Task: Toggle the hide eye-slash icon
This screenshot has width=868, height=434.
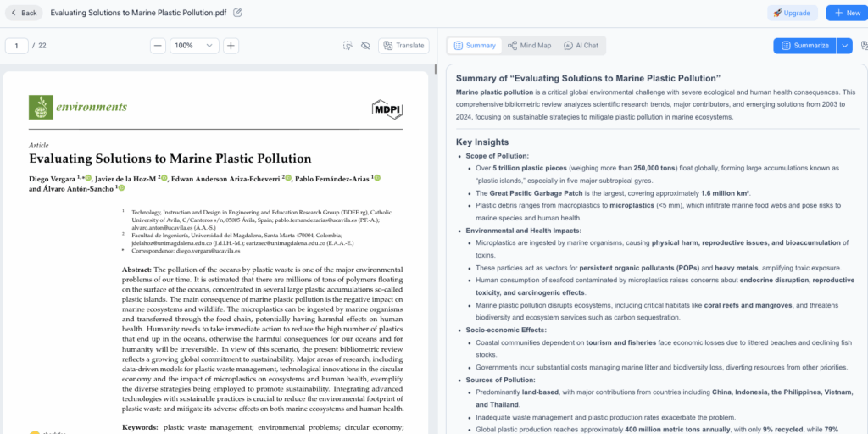Action: 365,46
